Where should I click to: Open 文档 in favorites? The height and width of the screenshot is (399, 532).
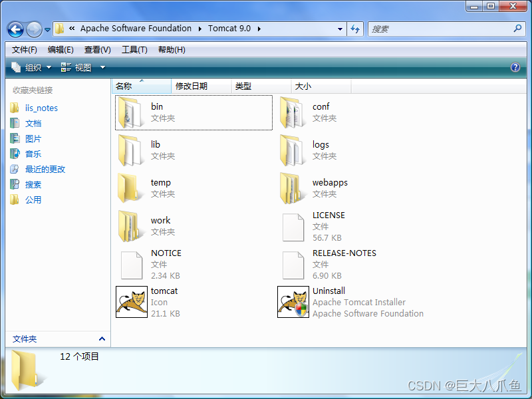pos(33,124)
